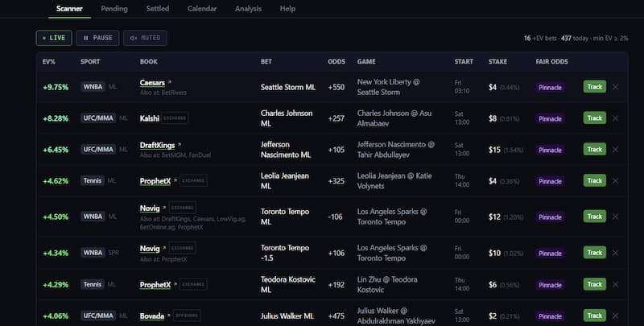Dismiss the Julius Walker ML row
The width and height of the screenshot is (644, 326).
pyautogui.click(x=615, y=316)
